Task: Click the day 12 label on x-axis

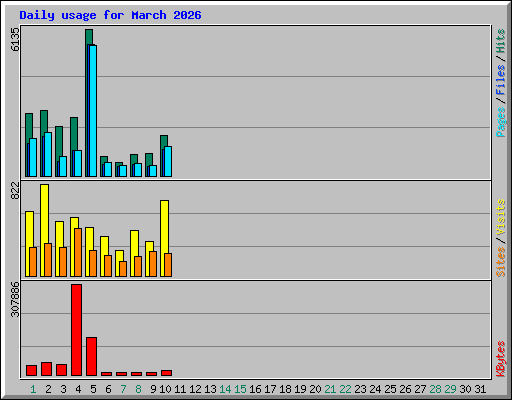Action: point(195,389)
